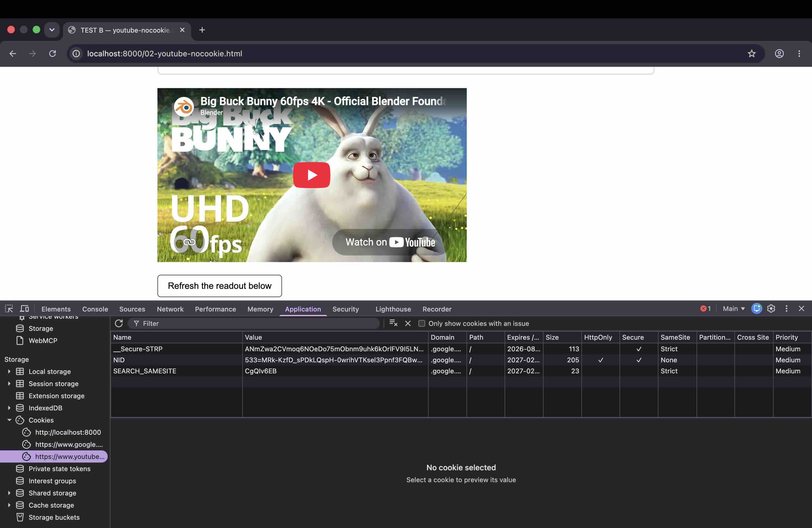Switch to the Sources tab

pyautogui.click(x=132, y=309)
